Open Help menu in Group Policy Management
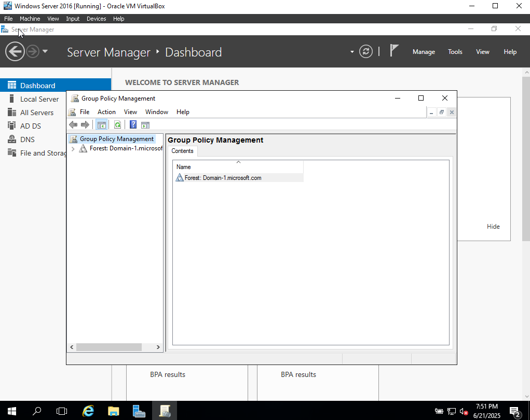This screenshot has width=530, height=420. point(183,112)
